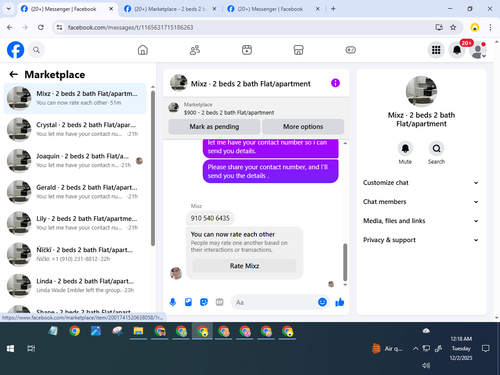Screen dimensions: 500x375
Task: Open the Marketplace storefront icon
Action: click(x=298, y=50)
